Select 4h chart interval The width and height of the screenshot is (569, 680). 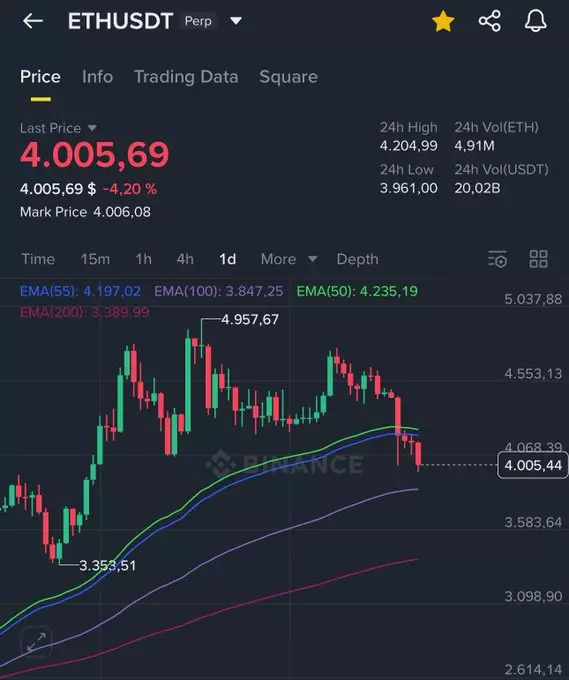[185, 259]
